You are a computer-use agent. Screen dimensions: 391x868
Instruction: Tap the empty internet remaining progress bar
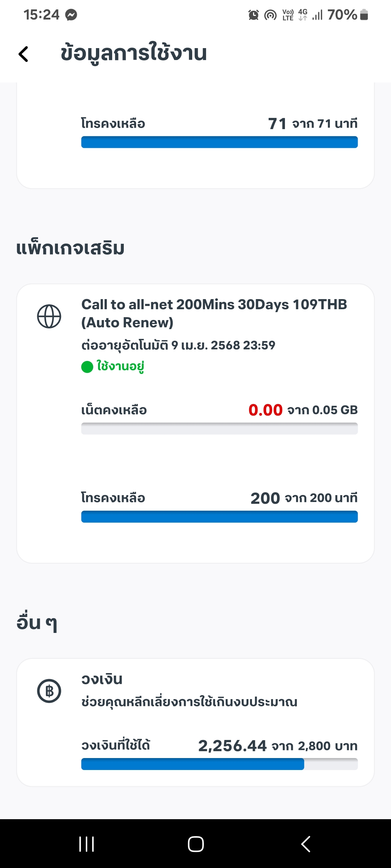tap(219, 429)
